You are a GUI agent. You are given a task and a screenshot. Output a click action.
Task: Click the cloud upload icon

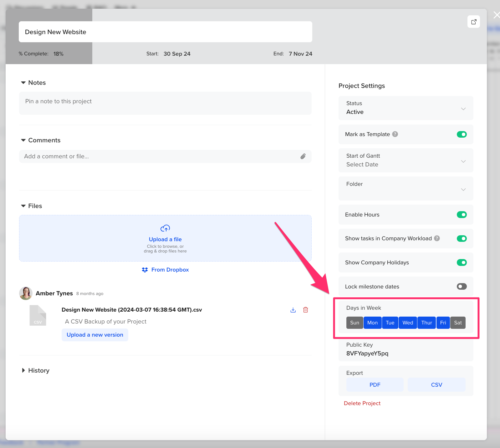(165, 228)
